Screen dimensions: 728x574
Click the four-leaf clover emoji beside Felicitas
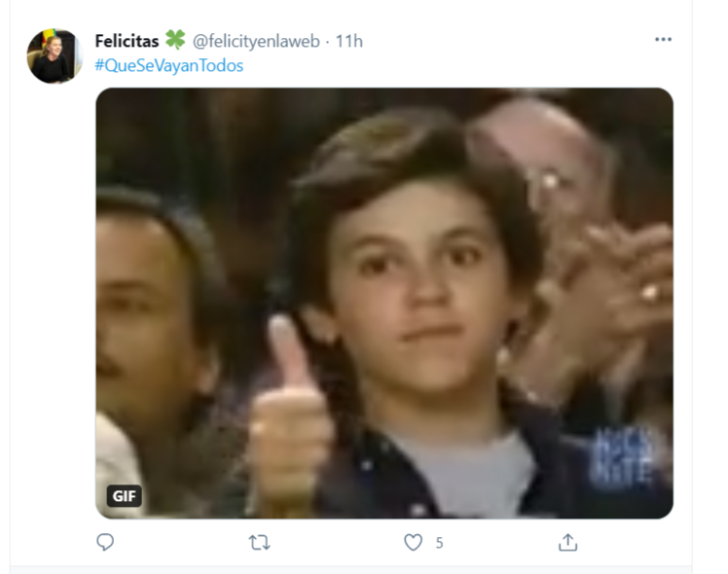point(175,40)
